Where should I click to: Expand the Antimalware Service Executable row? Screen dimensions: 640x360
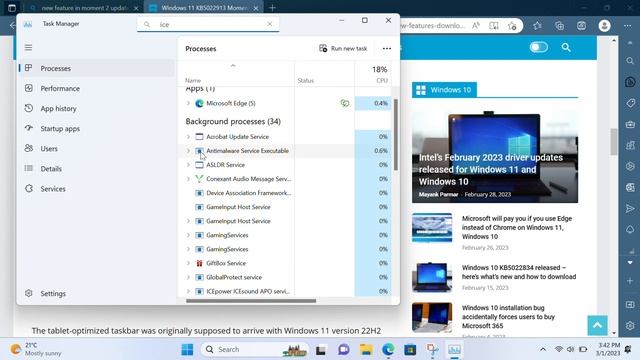click(x=188, y=151)
